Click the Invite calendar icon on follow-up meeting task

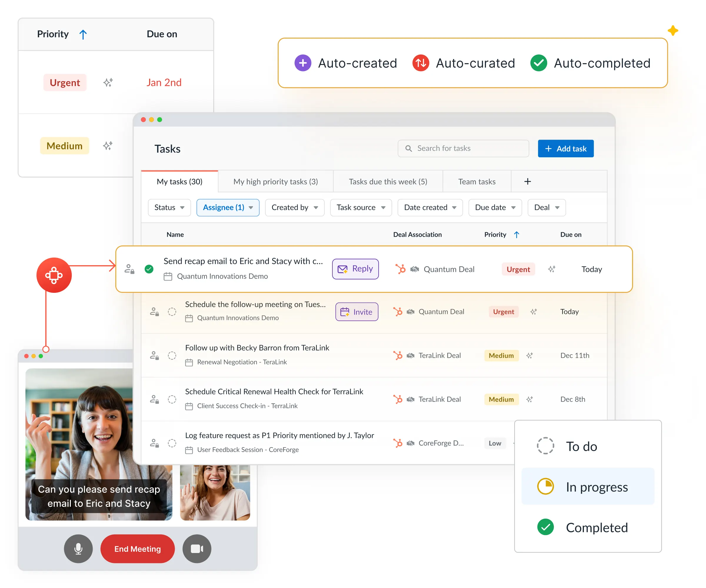click(346, 312)
